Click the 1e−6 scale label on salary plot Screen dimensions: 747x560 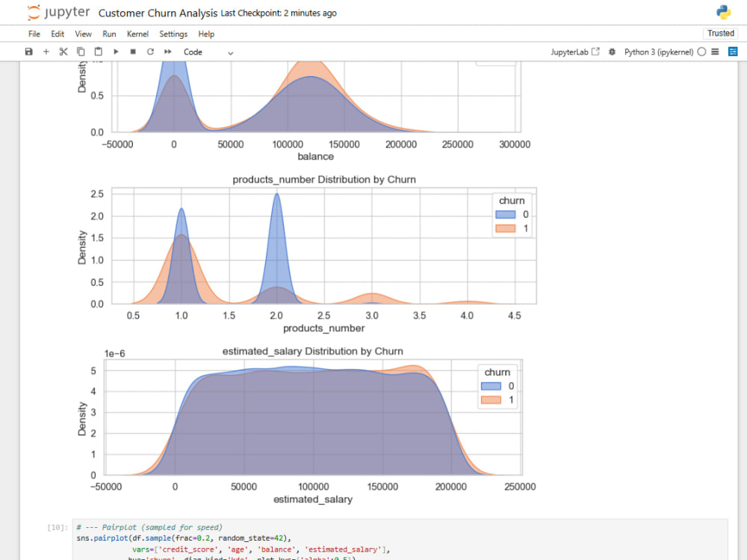pyautogui.click(x=115, y=353)
